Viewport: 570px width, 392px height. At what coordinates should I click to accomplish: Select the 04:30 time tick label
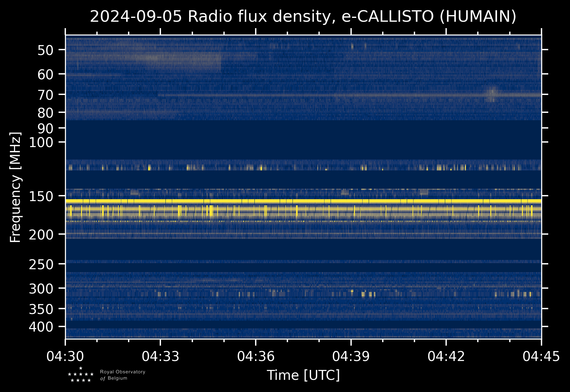(65, 356)
